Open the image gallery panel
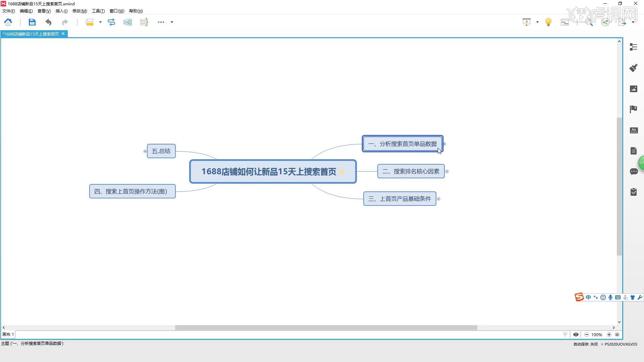This screenshot has width=644, height=362. tap(634, 89)
